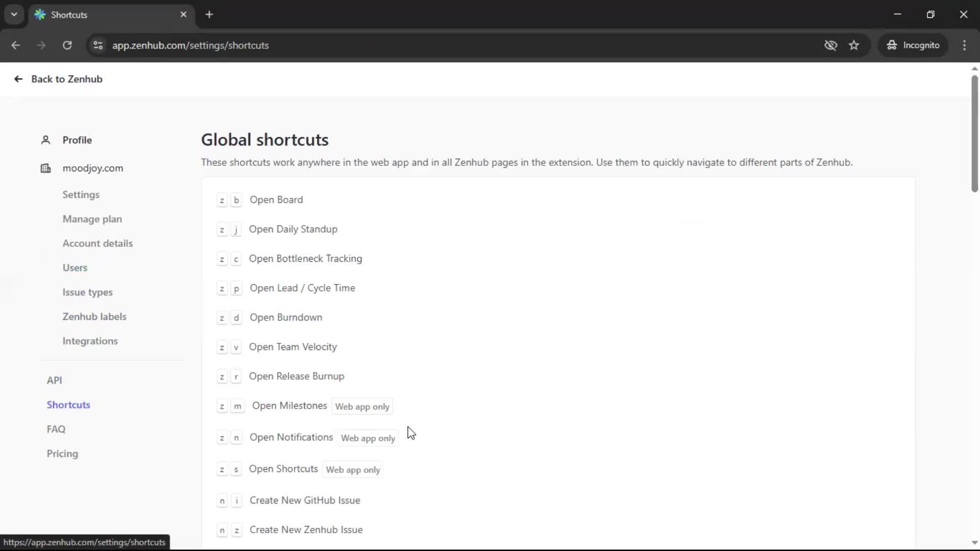980x551 pixels.
Task: Bookmark the page with the star icon
Action: [x=854, y=45]
